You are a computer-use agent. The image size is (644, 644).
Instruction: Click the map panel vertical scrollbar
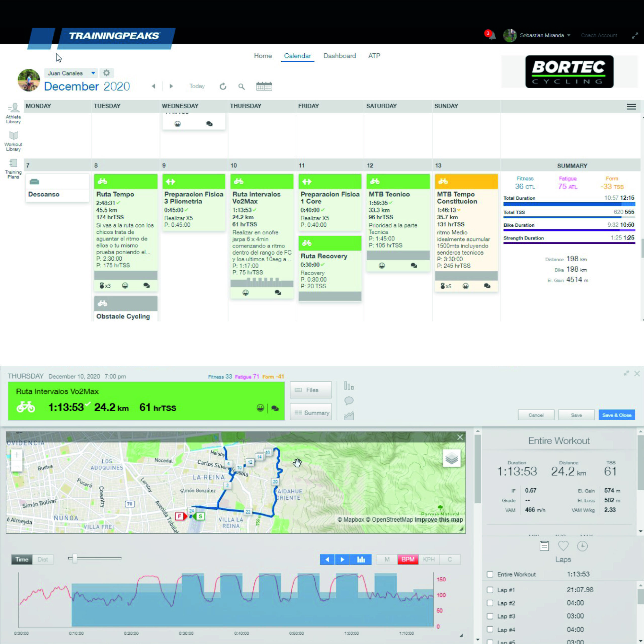pyautogui.click(x=478, y=469)
